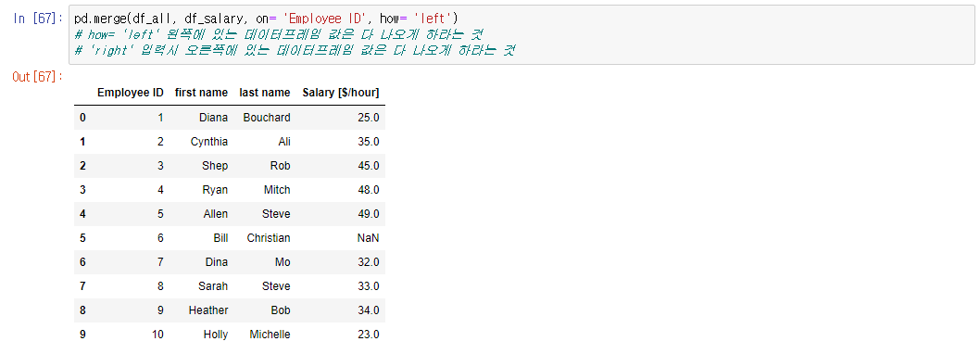Select the salary value 34.0

pyautogui.click(x=368, y=310)
